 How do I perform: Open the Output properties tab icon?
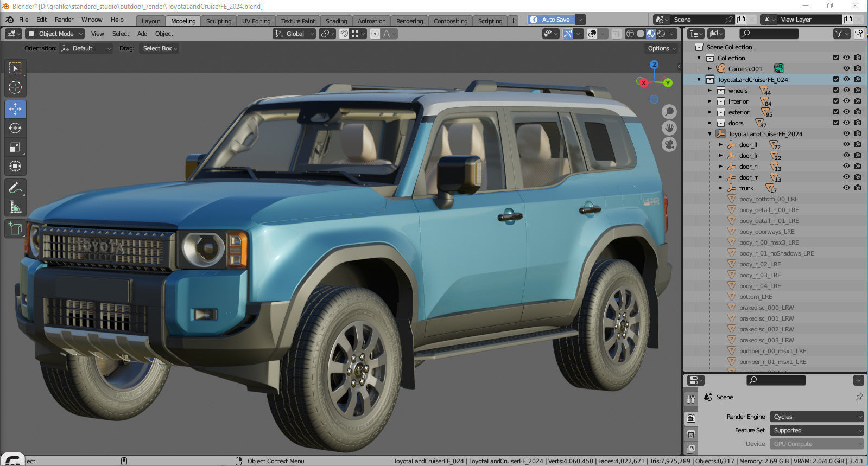click(691, 434)
